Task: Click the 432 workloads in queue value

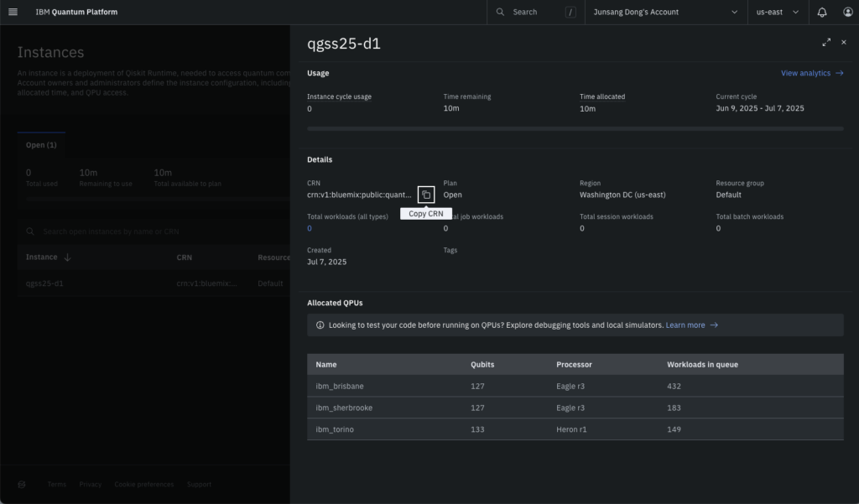Action: [674, 387]
